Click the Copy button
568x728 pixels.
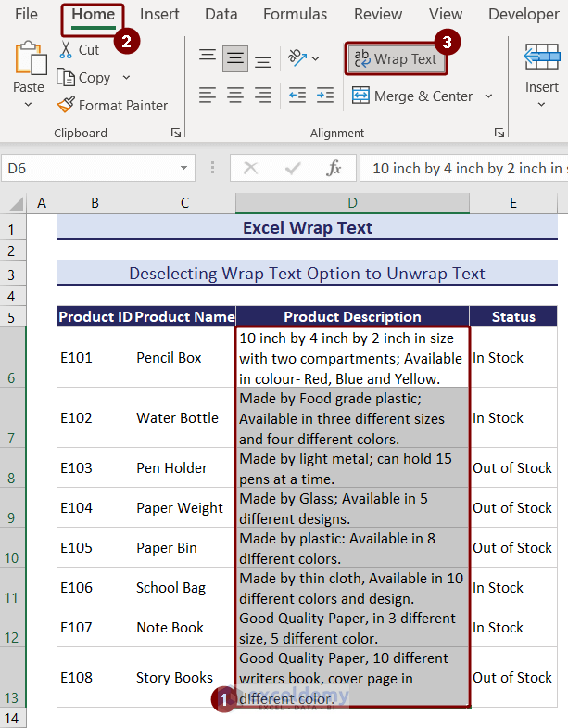click(x=94, y=78)
